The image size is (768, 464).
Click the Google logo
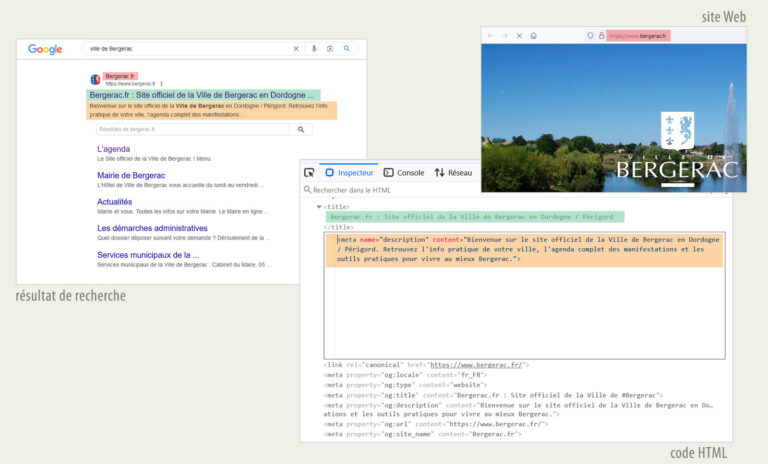pos(45,49)
